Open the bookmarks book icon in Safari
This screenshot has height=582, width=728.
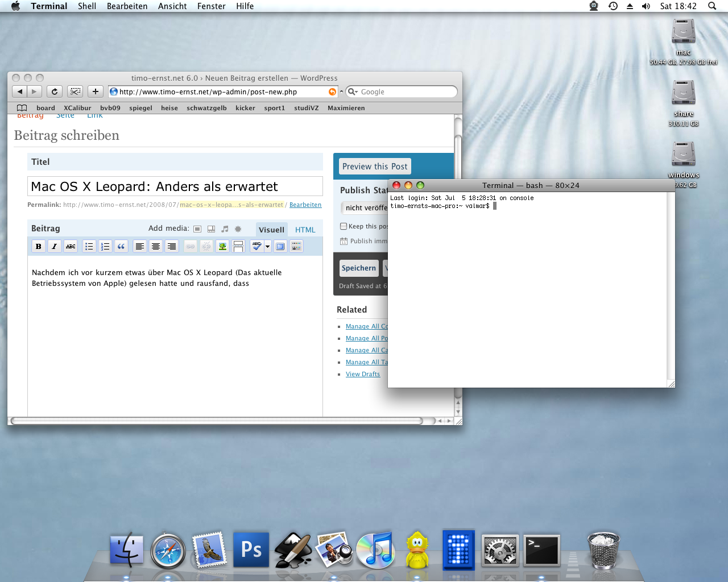(x=22, y=108)
